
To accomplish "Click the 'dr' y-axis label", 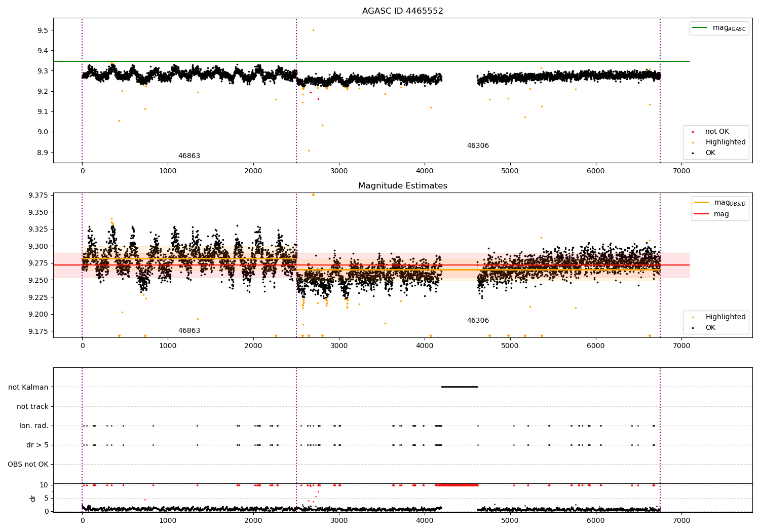I will (x=33, y=498).
